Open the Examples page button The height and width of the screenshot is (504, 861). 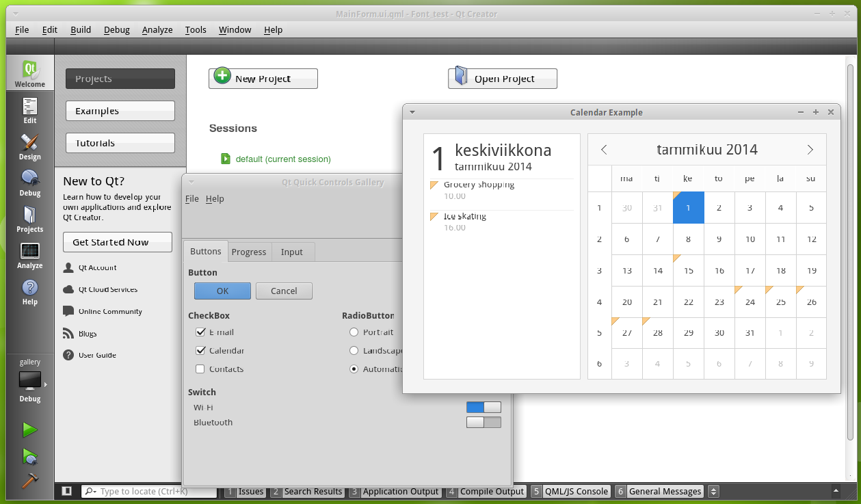pos(120,111)
